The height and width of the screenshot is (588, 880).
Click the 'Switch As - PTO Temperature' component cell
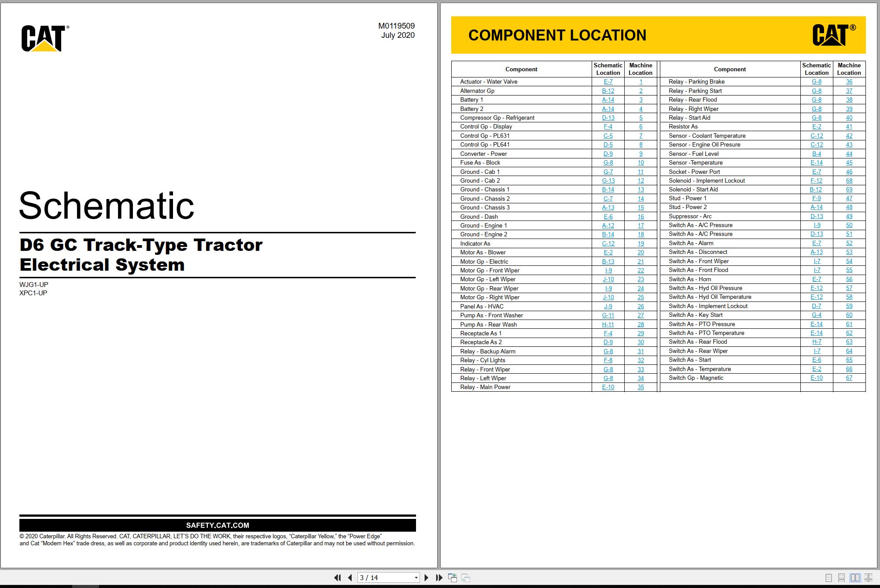pos(730,333)
